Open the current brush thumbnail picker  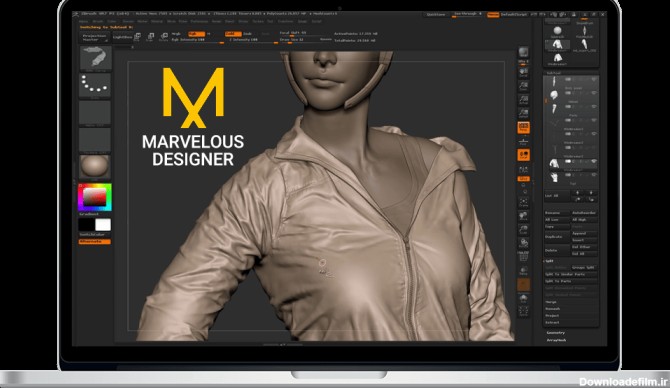pyautogui.click(x=95, y=58)
